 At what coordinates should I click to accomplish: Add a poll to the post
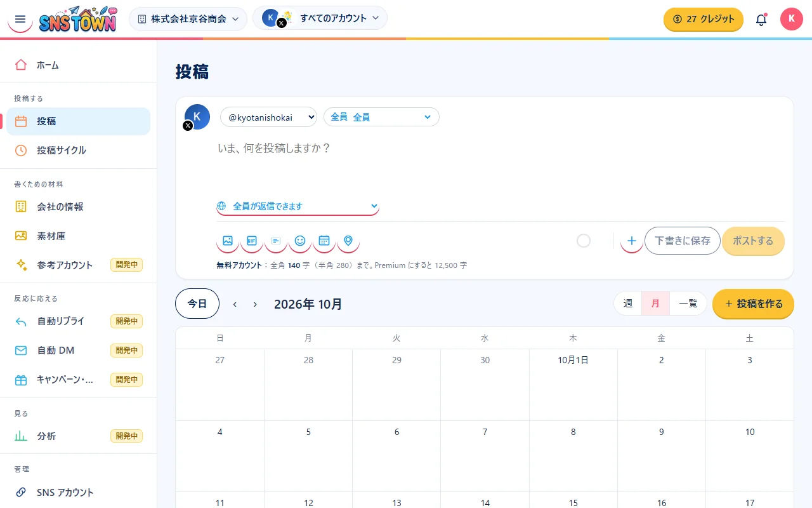pos(276,241)
